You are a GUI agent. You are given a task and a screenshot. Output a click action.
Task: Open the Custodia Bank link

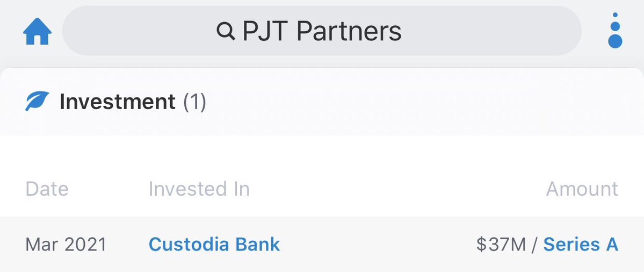click(214, 245)
